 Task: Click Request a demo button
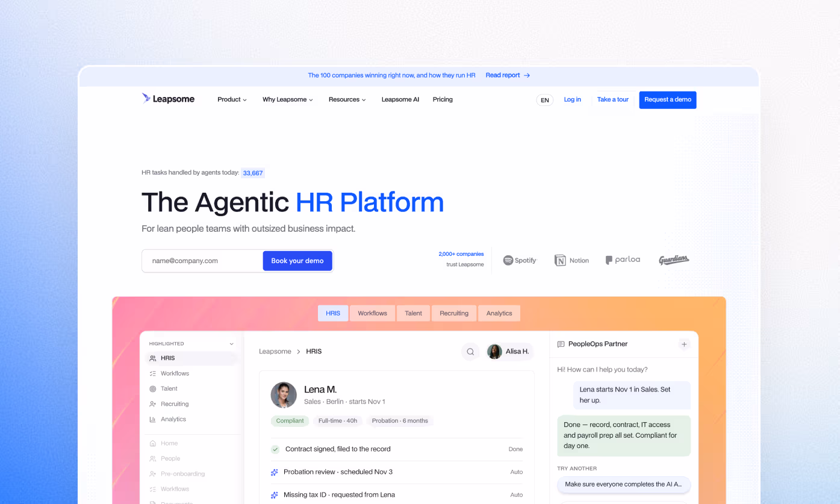(x=668, y=100)
